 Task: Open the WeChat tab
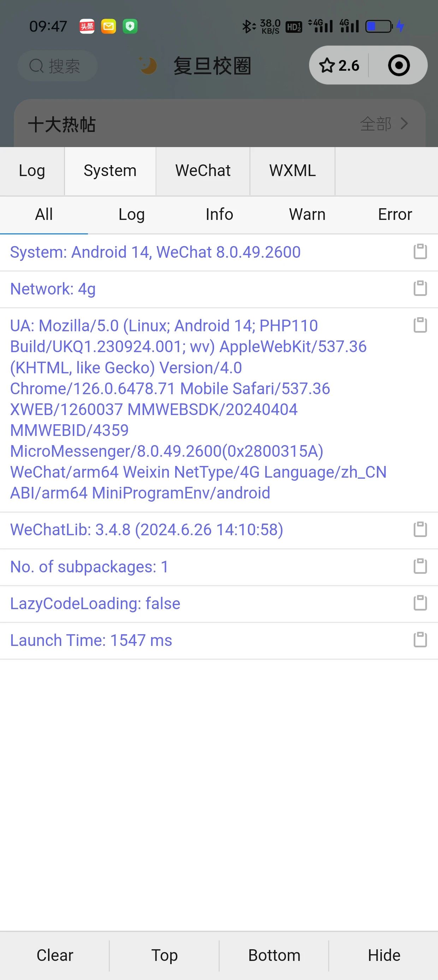pos(203,171)
